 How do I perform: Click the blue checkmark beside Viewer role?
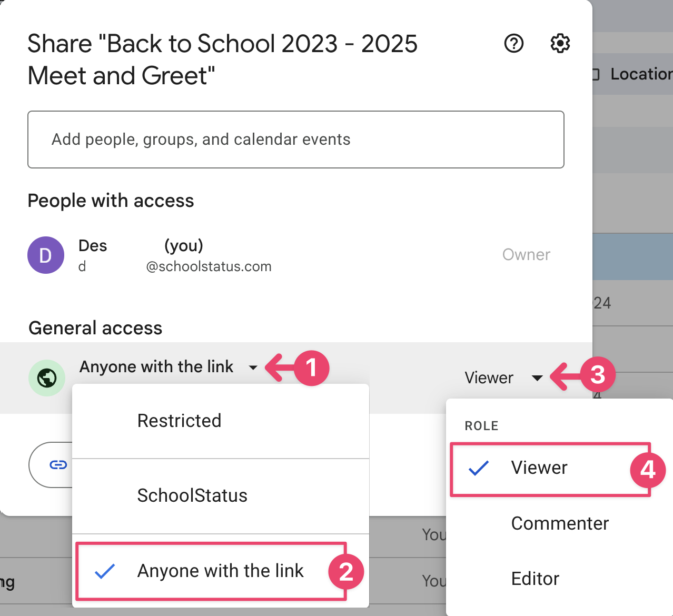(x=479, y=468)
